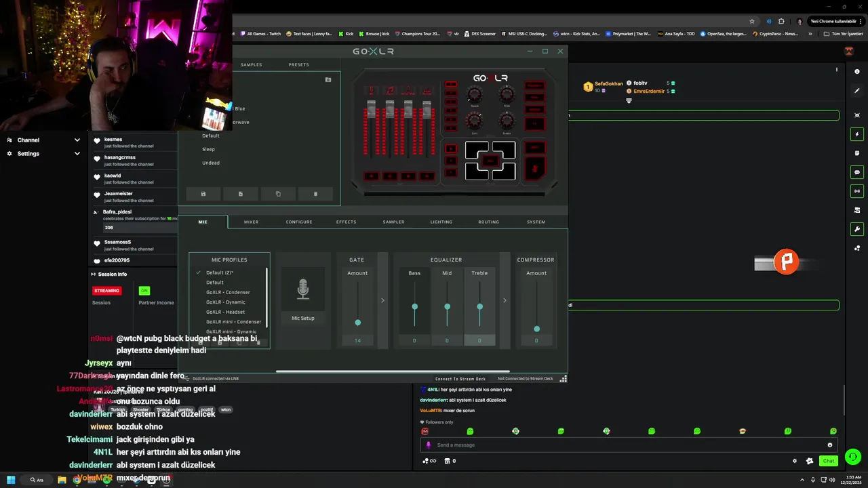Select the GoXLR - Condenser mic profile
868x488 pixels.
228,292
